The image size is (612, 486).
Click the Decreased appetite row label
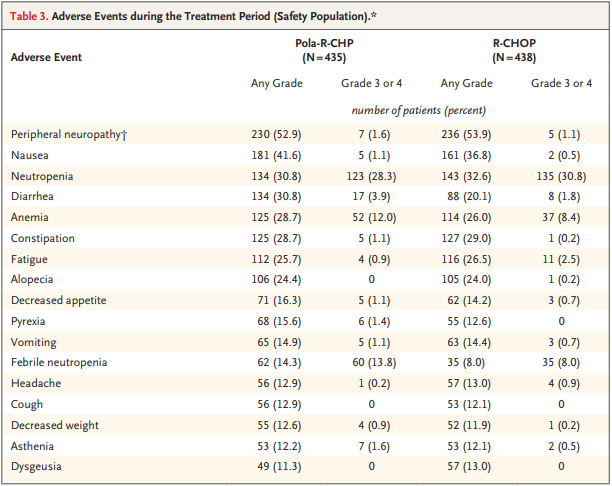coord(57,300)
